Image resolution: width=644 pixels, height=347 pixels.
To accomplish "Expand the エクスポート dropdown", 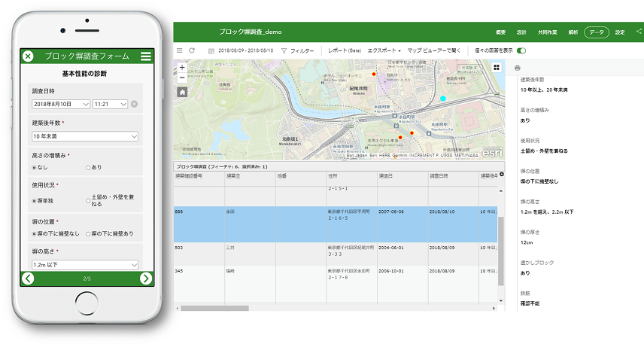I will point(384,50).
